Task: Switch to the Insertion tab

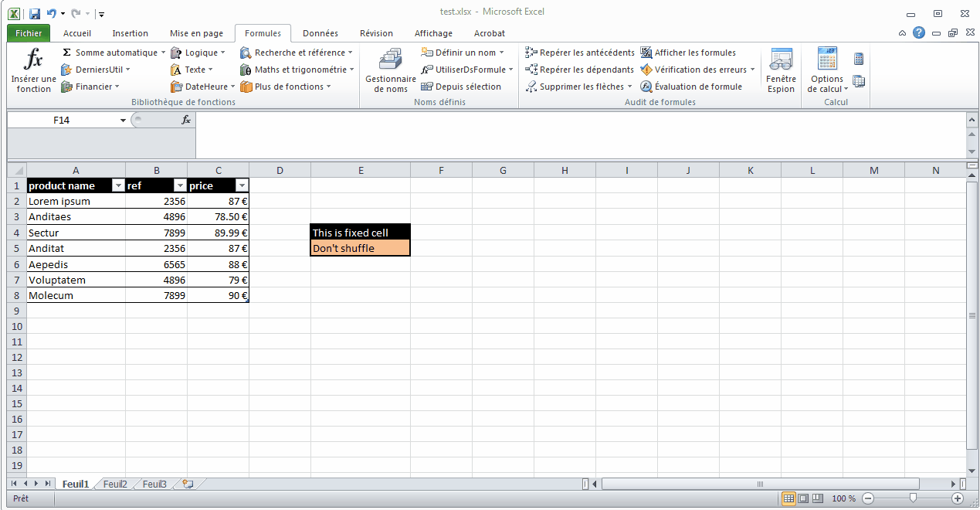Action: coord(130,33)
